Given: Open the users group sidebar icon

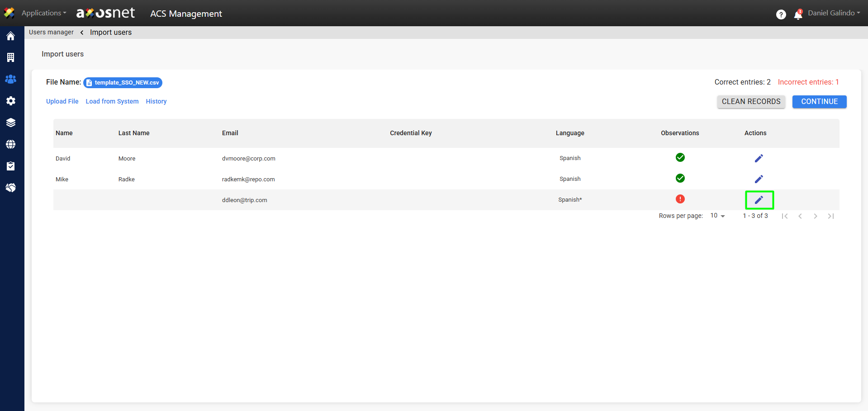Looking at the screenshot, I should (x=11, y=79).
